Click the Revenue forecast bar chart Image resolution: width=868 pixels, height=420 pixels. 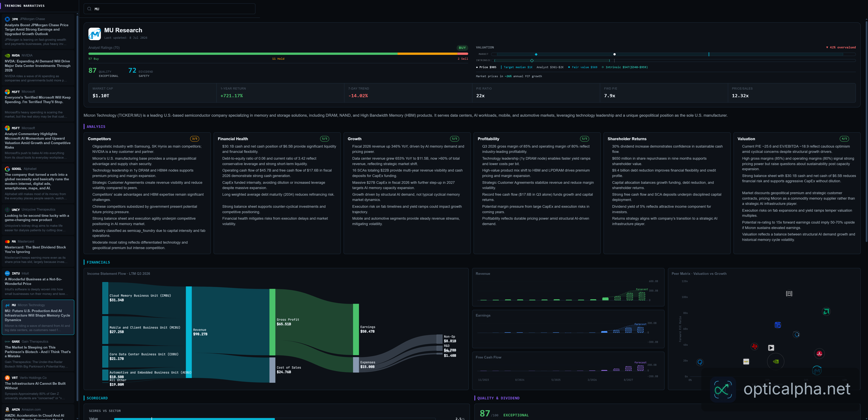click(x=568, y=287)
